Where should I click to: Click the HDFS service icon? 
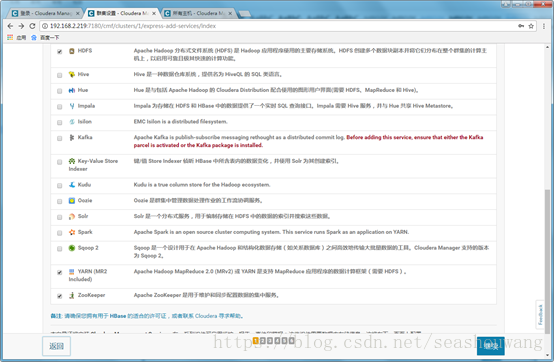coord(72,51)
